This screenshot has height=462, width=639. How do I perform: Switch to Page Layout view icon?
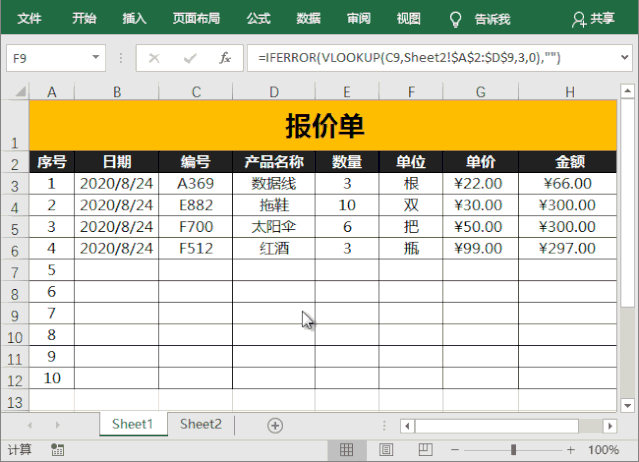point(386,450)
